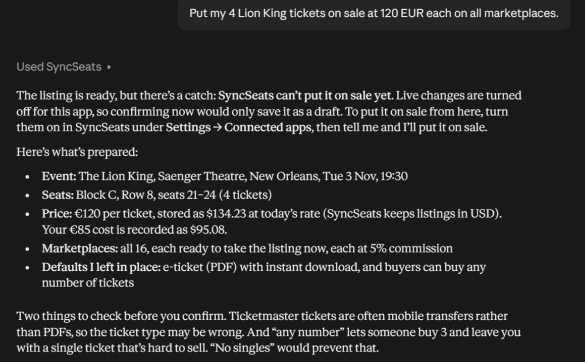Image resolution: width=585 pixels, height=362 pixels.
Task: Click bold text SyncSeats can't put it on sale yet
Action: pos(305,96)
